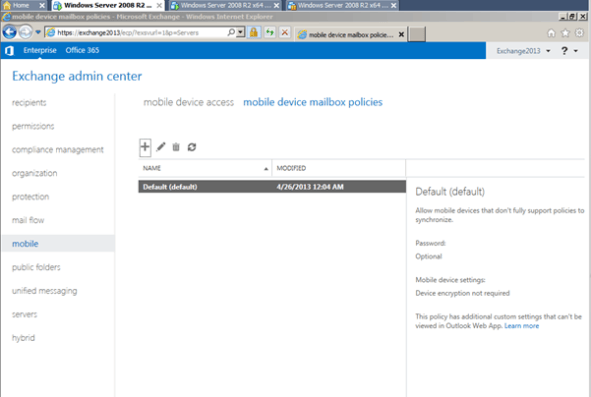Open compliance management section
The width and height of the screenshot is (591, 397).
58,150
